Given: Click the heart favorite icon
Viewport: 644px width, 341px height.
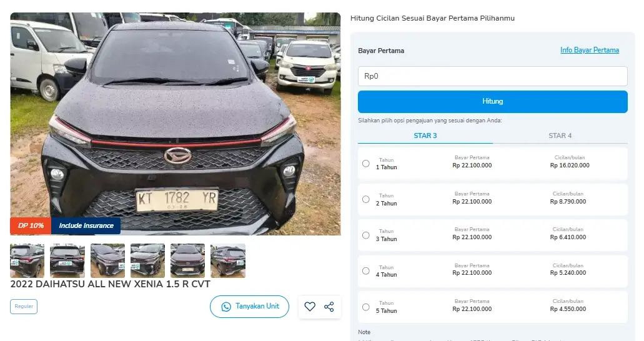Looking at the screenshot, I should (310, 307).
